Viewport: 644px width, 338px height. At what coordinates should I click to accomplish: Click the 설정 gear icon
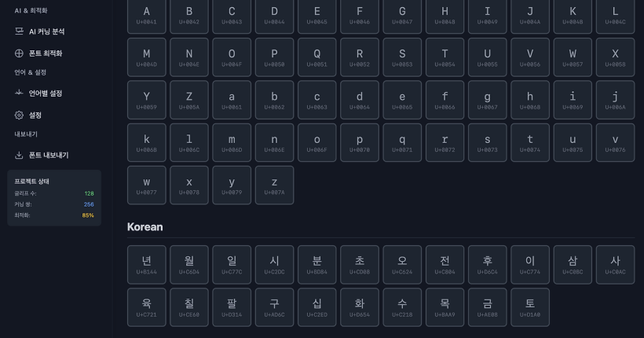tap(20, 115)
